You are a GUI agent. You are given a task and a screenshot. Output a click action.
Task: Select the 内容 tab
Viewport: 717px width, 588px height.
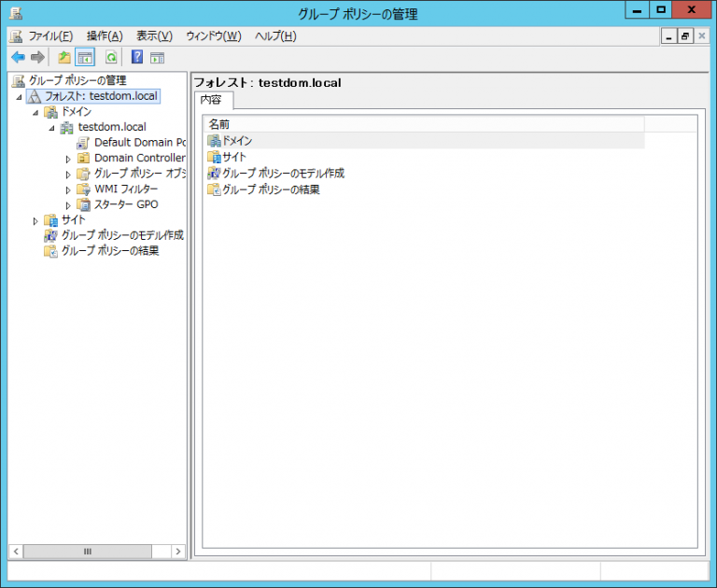[214, 100]
